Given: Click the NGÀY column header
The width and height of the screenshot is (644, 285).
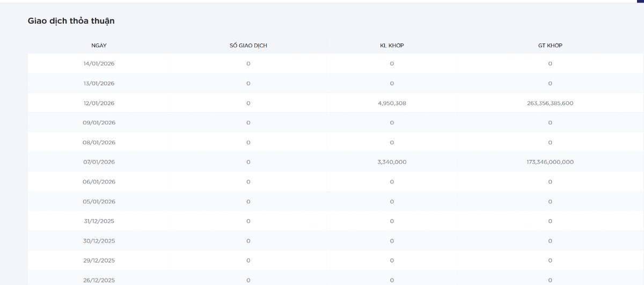Looking at the screenshot, I should pyautogui.click(x=99, y=46).
